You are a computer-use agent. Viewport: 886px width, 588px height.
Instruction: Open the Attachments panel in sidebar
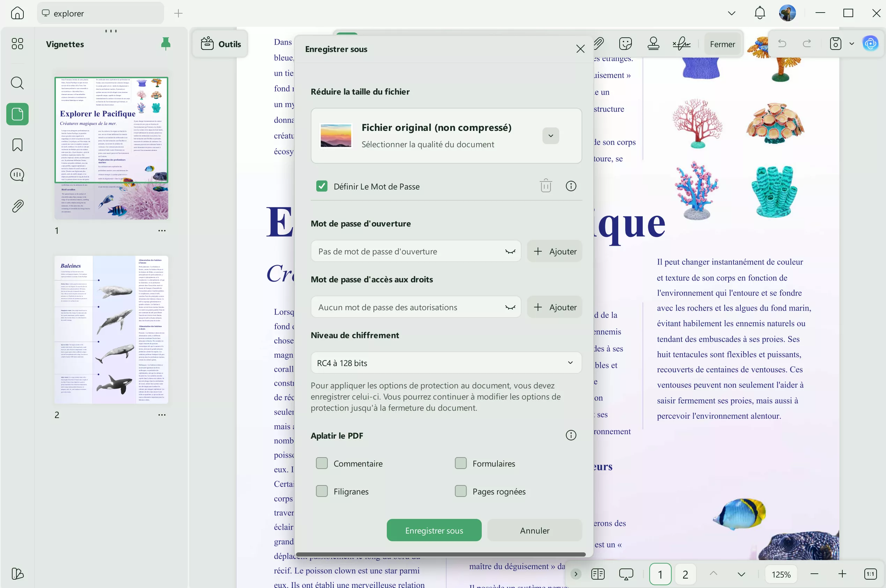pos(17,206)
